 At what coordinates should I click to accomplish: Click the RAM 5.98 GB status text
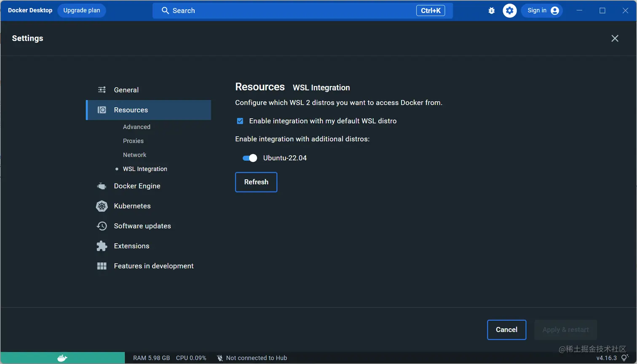(151, 358)
